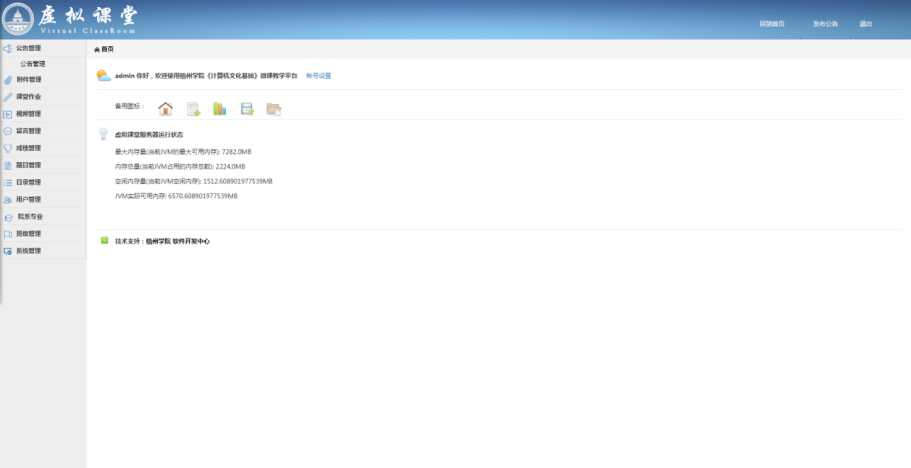Click the Virtual ClassRoom logo emblem
Image resolution: width=911 pixels, height=468 pixels.
coord(18,20)
